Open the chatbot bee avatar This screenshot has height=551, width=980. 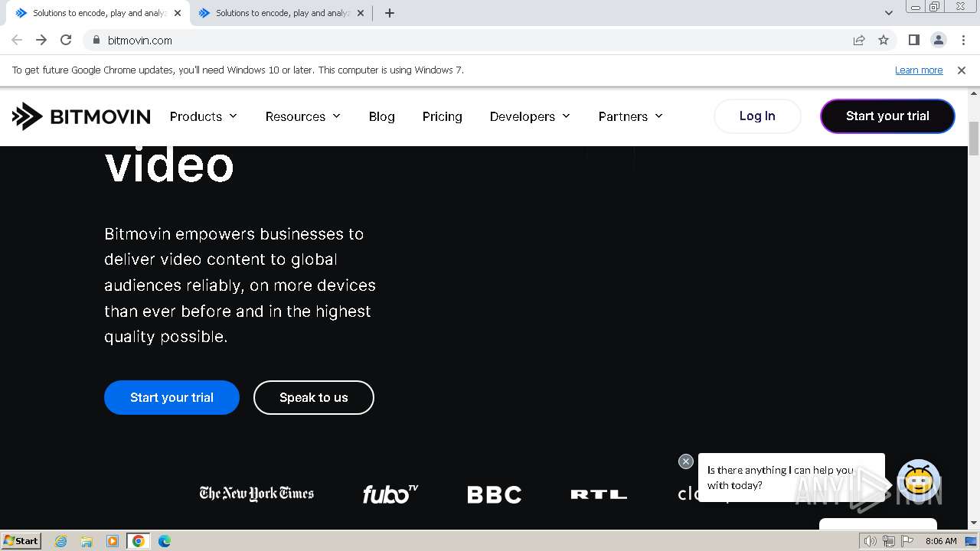click(x=918, y=480)
